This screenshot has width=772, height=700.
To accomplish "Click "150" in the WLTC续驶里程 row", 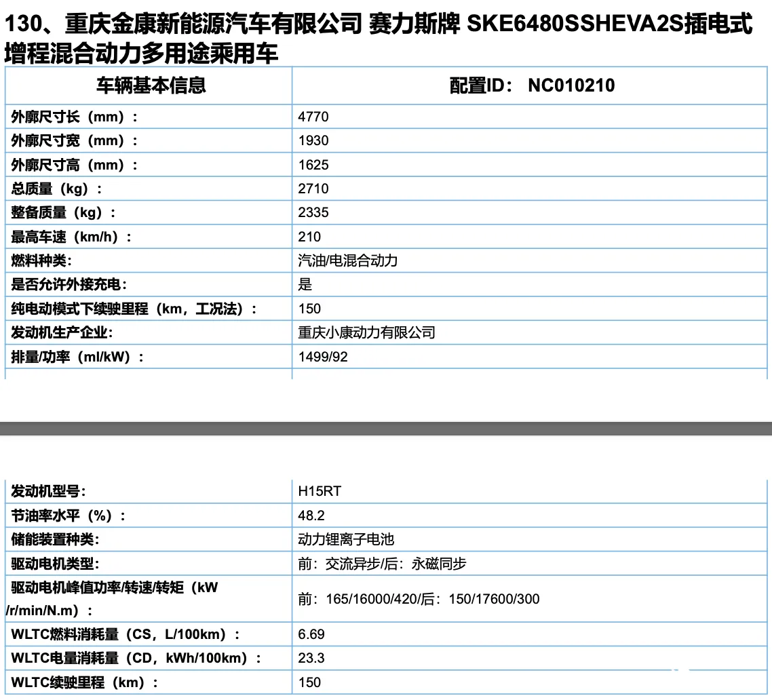I will [x=309, y=682].
